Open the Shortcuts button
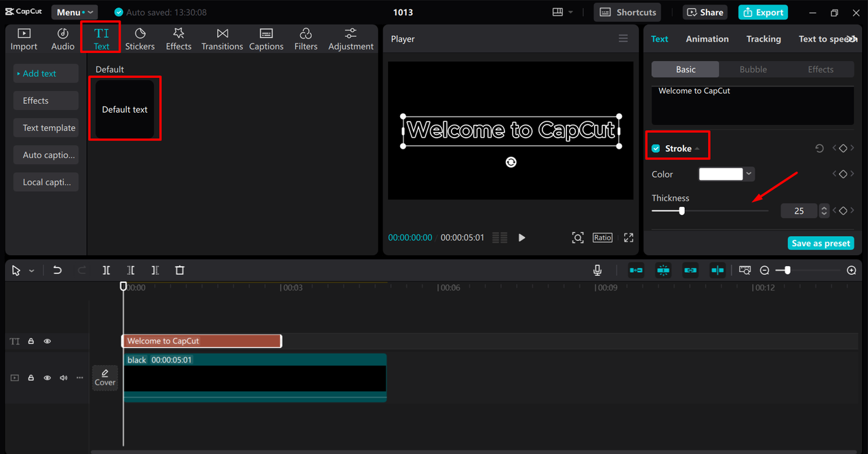The width and height of the screenshot is (868, 454). click(628, 12)
